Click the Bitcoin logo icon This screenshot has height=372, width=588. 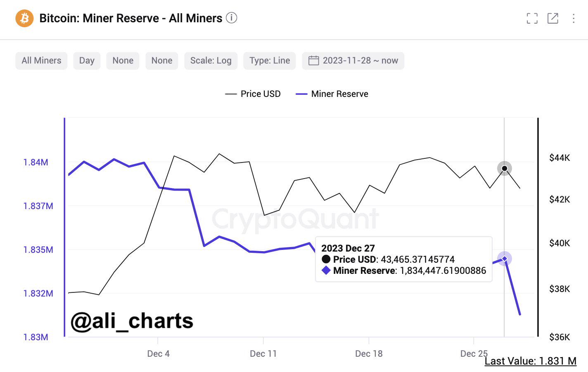tap(24, 18)
